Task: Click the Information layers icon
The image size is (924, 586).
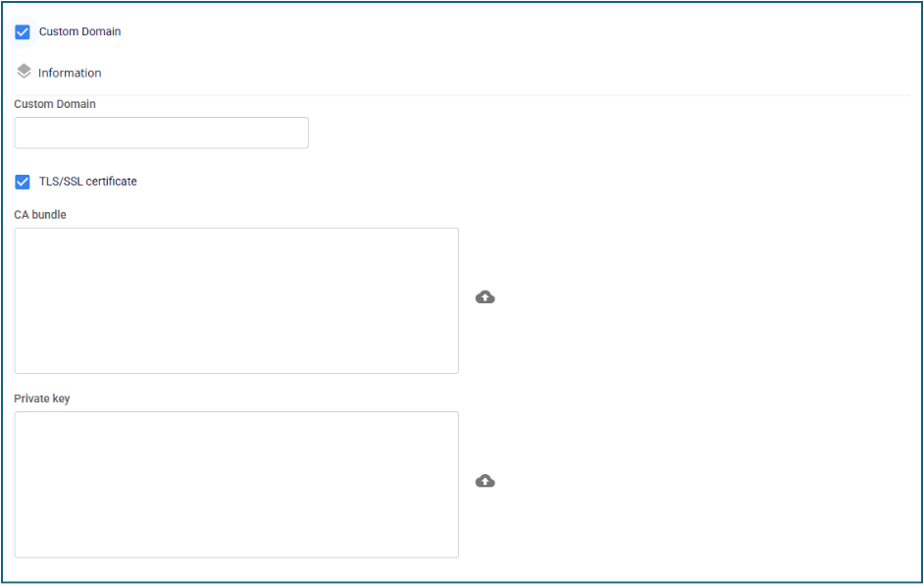Action: coord(24,72)
